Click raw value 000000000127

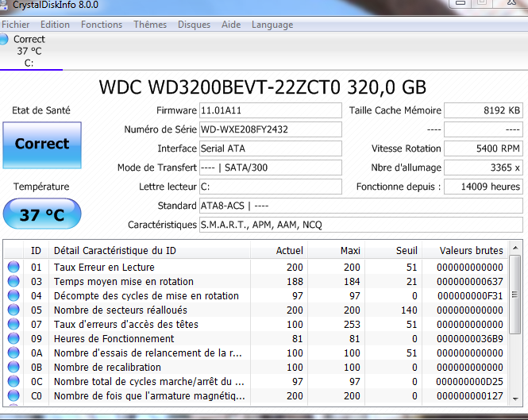[470, 395]
